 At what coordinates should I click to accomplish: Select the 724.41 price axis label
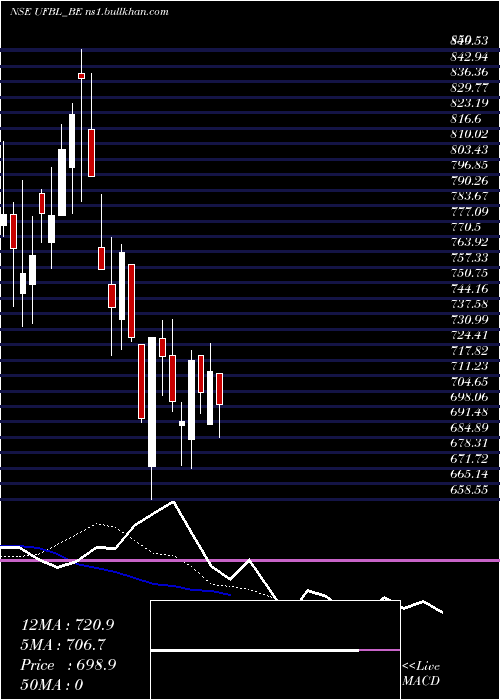point(469,335)
